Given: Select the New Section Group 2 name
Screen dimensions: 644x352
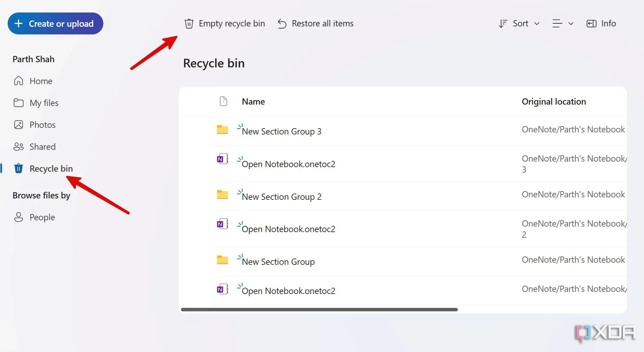Looking at the screenshot, I should 281,197.
